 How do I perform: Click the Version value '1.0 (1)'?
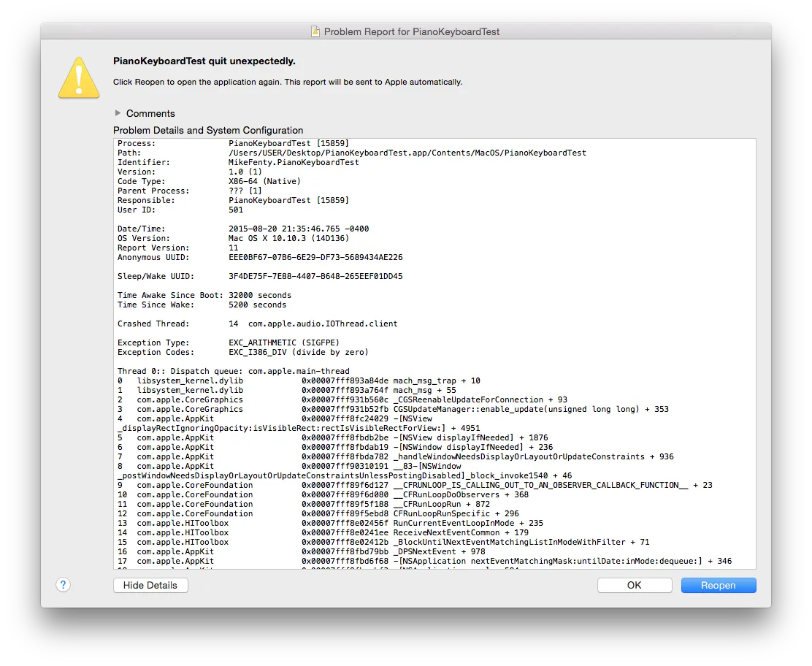tap(245, 172)
